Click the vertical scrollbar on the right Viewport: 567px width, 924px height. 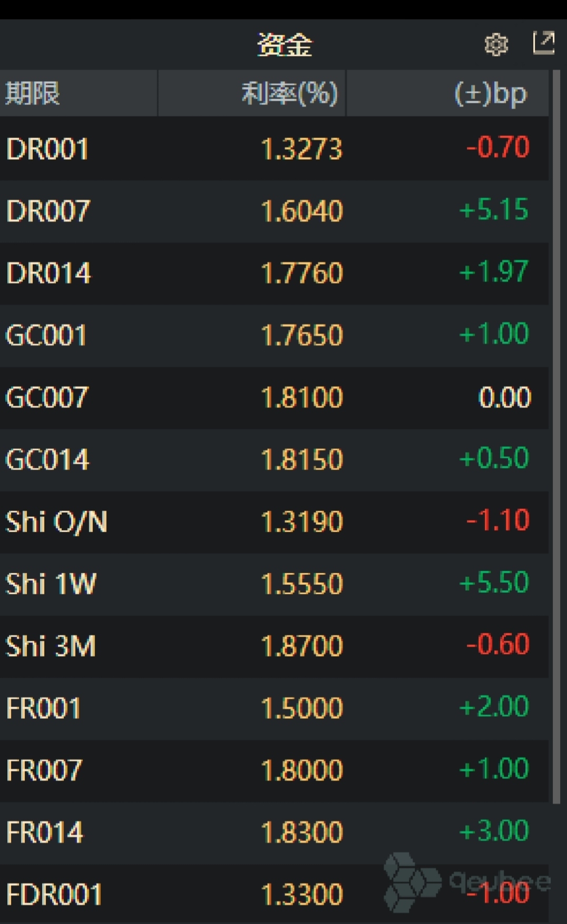point(556,422)
